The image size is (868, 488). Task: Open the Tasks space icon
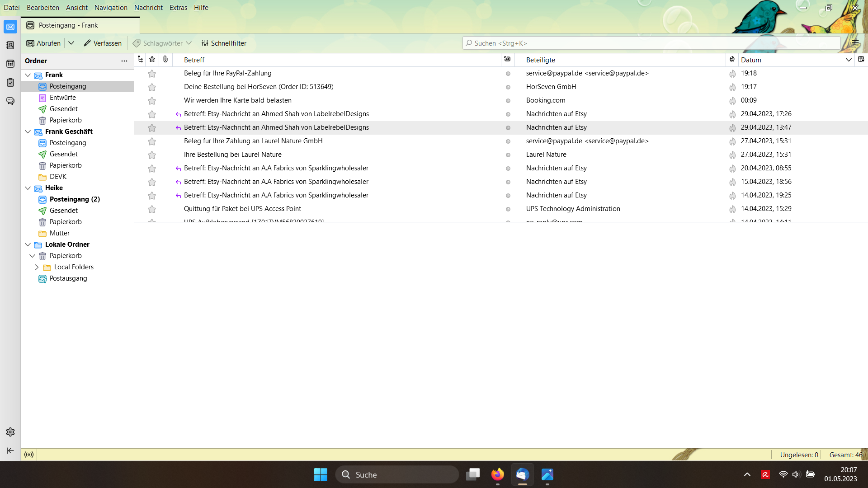10,82
